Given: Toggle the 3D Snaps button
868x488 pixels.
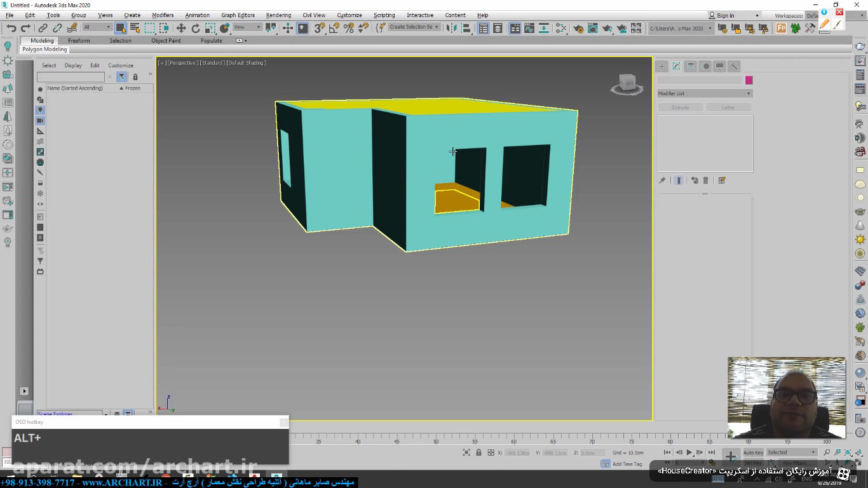Looking at the screenshot, I should pos(320,28).
